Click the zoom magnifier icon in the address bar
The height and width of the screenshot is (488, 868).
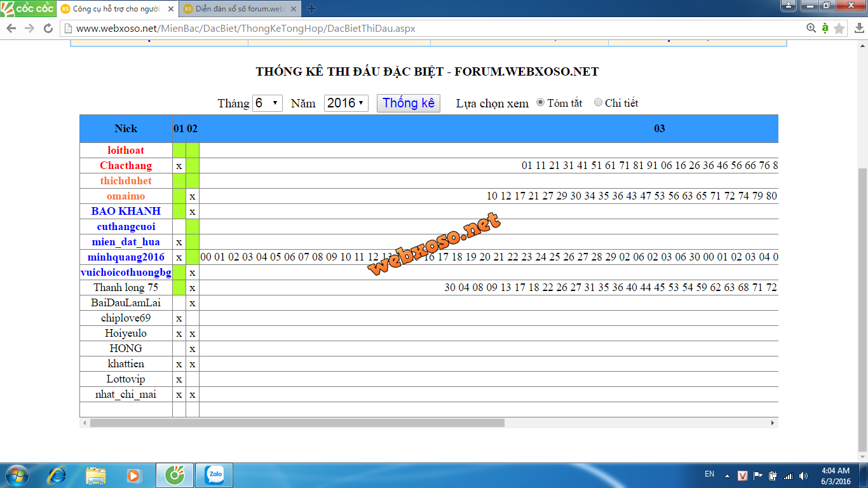[x=811, y=29]
